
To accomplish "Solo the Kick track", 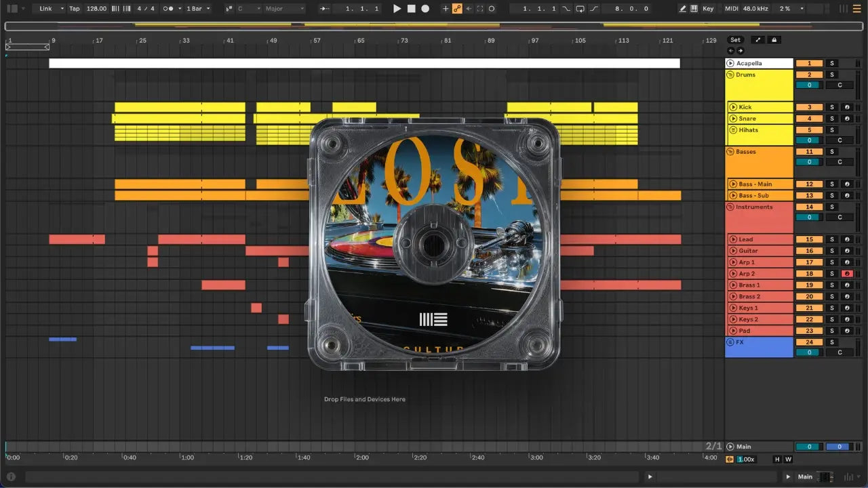I will [832, 107].
